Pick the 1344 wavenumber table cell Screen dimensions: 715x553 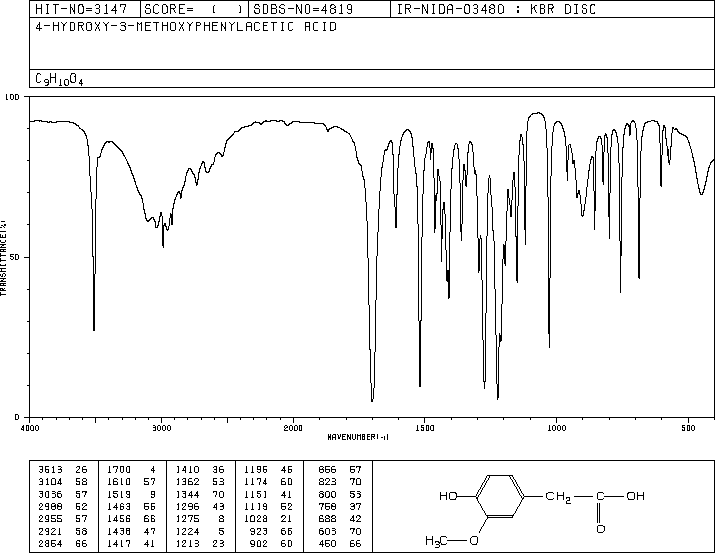coord(188,494)
